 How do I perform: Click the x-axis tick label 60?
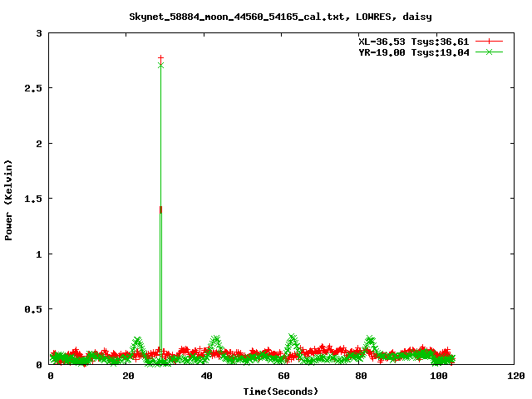click(283, 376)
